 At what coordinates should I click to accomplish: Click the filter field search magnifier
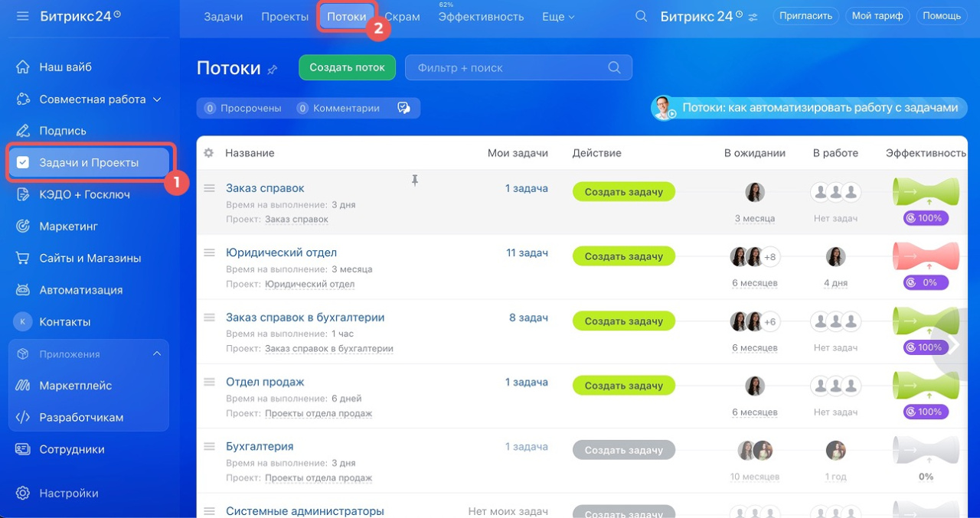tap(614, 67)
